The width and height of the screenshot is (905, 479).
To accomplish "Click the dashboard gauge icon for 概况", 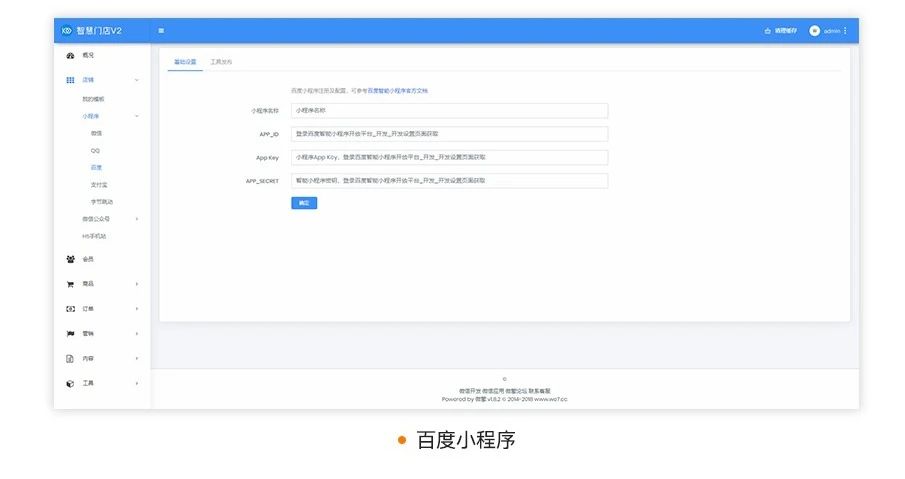I will 70,55.
